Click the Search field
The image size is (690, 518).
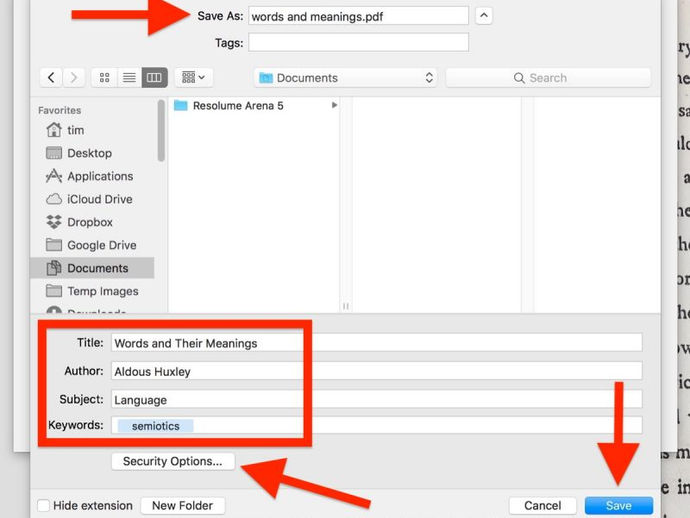click(x=548, y=78)
